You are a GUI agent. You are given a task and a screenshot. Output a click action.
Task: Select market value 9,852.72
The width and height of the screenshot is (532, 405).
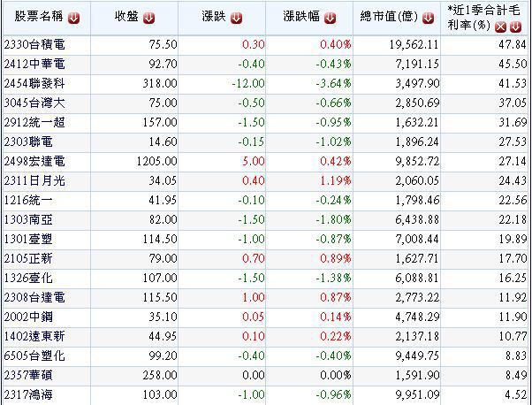tap(417, 161)
